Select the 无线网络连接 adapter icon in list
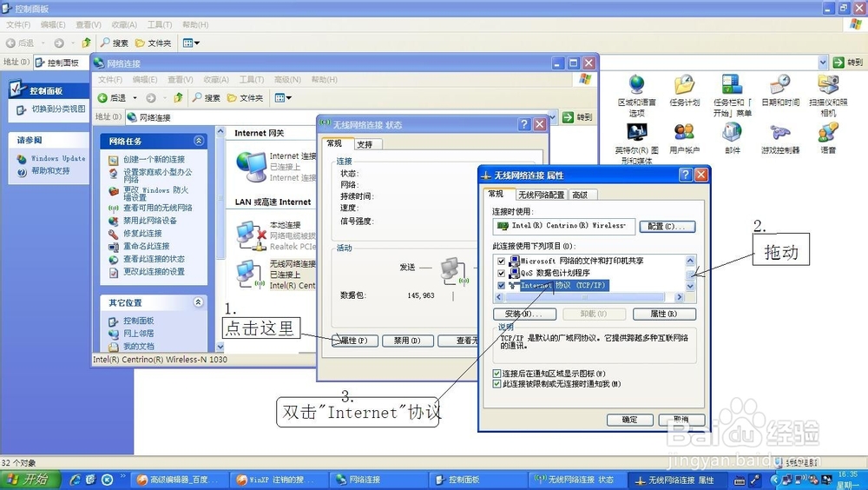 point(251,274)
